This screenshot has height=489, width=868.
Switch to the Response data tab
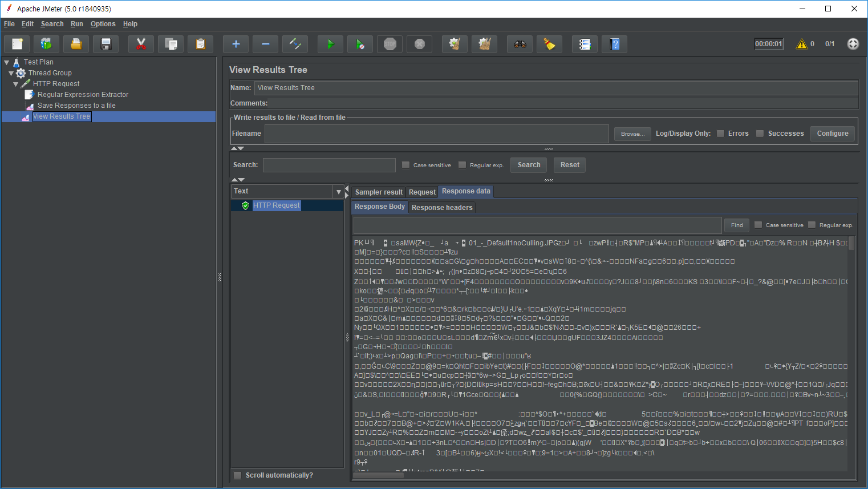[x=466, y=191]
